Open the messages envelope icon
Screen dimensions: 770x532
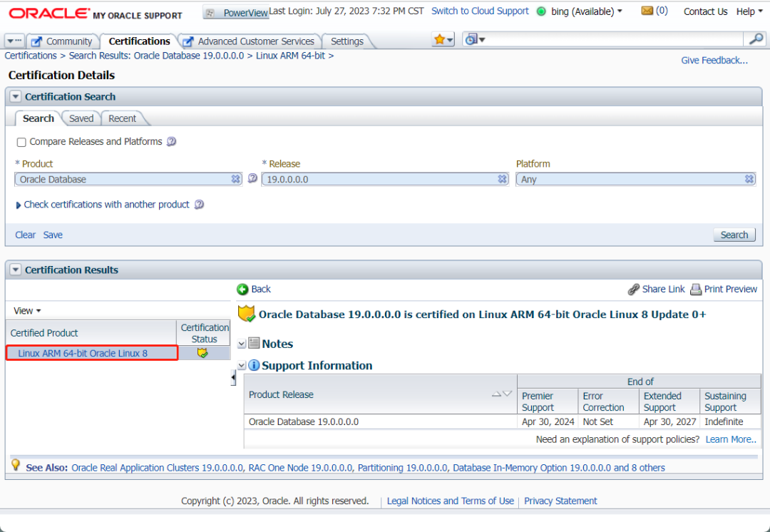pos(647,10)
